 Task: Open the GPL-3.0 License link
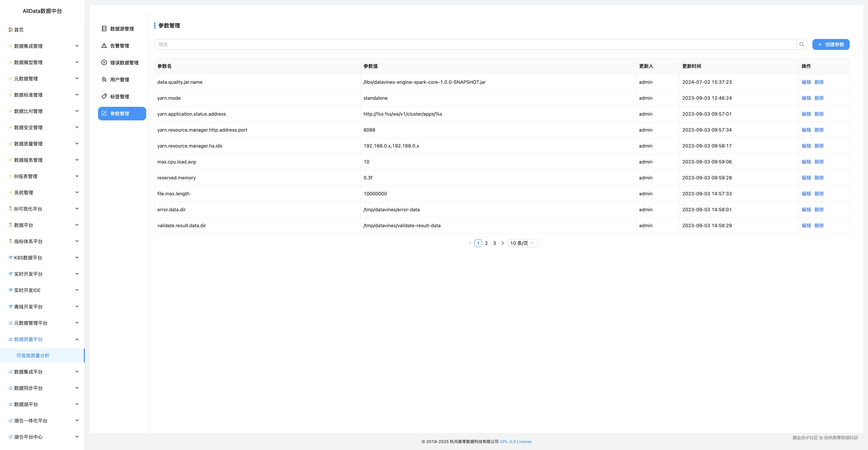(x=515, y=442)
